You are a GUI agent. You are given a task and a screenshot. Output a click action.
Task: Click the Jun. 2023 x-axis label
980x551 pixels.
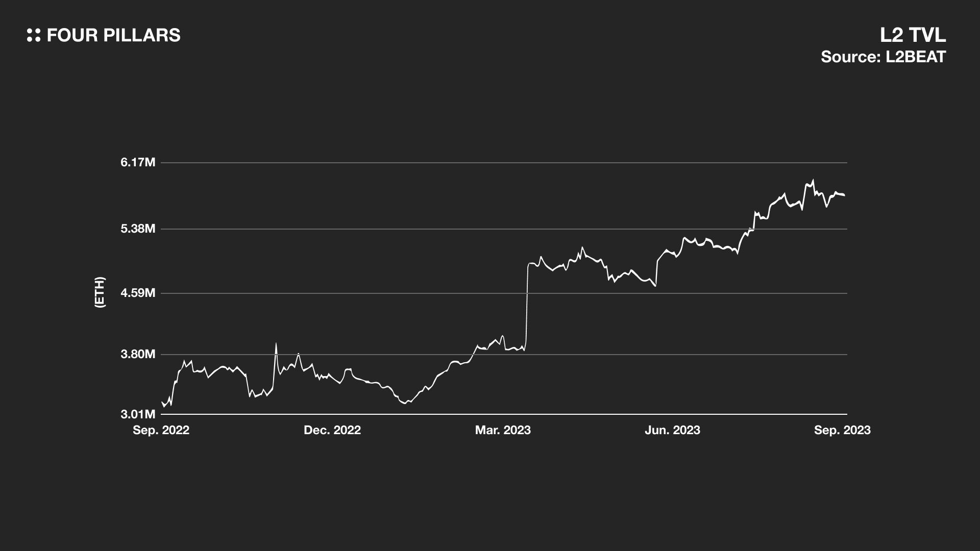[672, 430]
